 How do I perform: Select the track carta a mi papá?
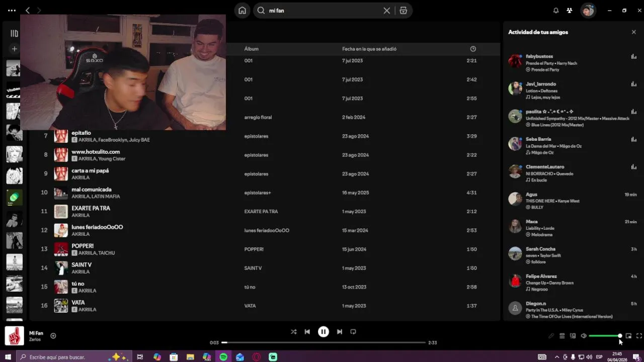tap(90, 170)
